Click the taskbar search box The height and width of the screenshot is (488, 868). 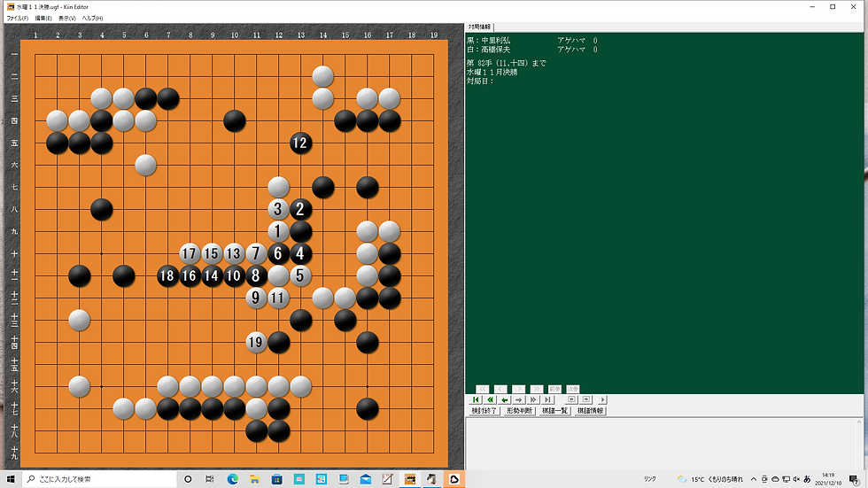coord(99,479)
